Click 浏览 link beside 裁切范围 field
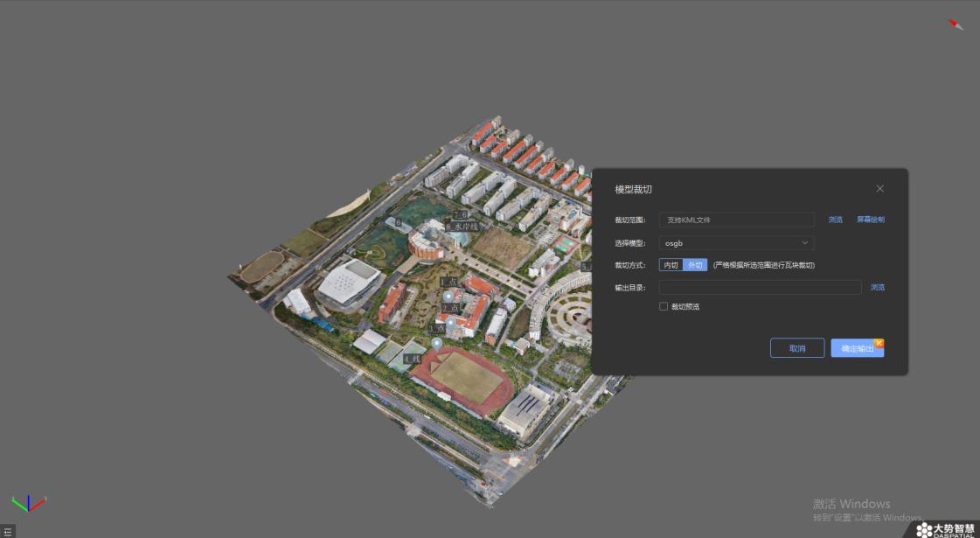The image size is (980, 538). [835, 220]
